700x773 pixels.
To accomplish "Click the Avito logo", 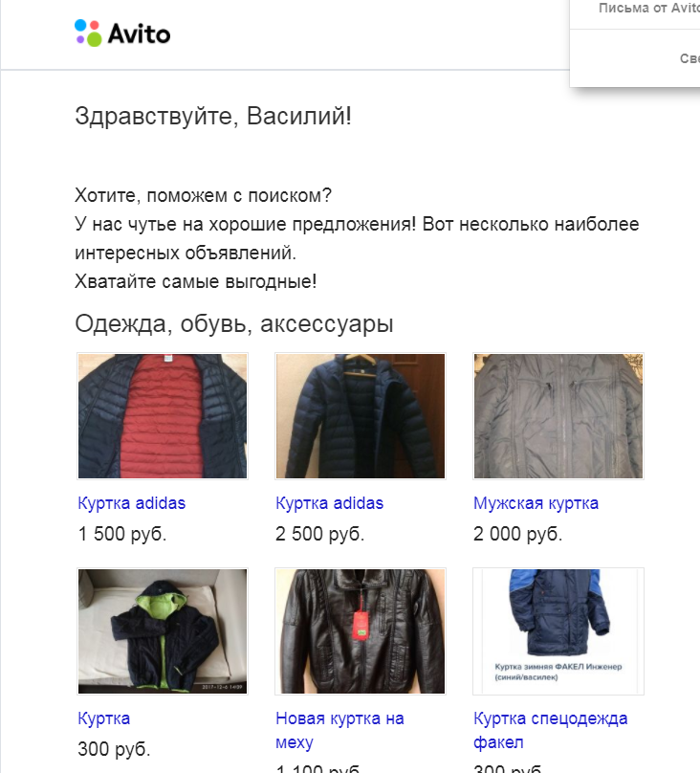I will click(x=122, y=33).
